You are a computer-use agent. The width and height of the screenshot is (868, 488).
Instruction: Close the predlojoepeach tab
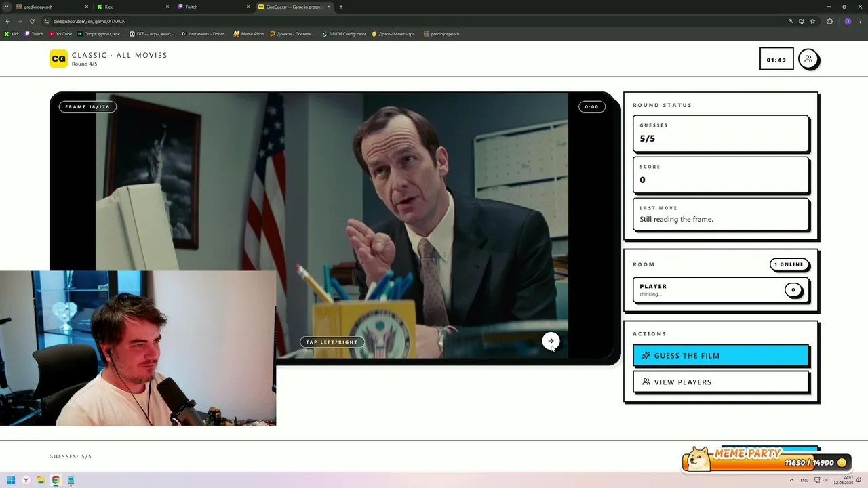point(86,7)
